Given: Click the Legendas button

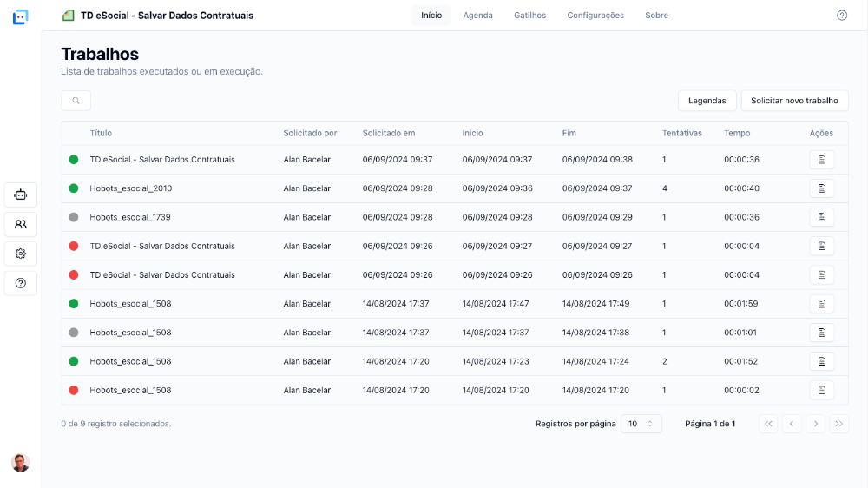Looking at the screenshot, I should click(x=707, y=101).
